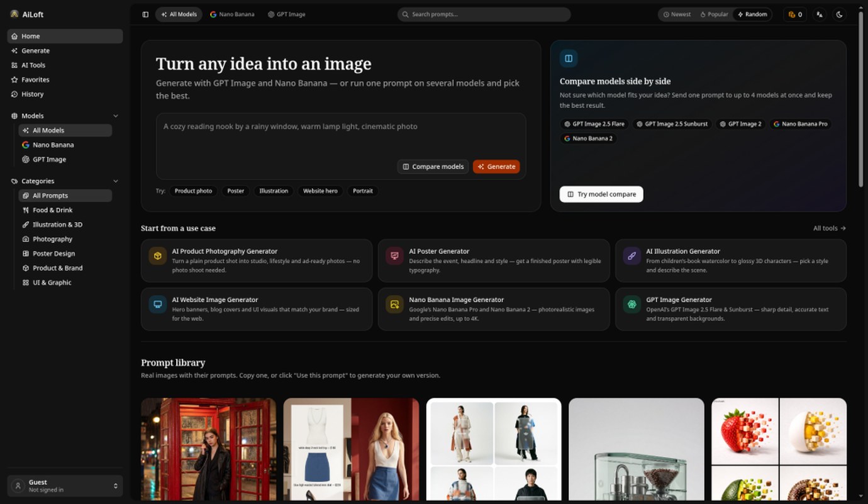Screen dimensions: 868x504
Task: Open the Food & Drink category
Action: click(65, 210)
